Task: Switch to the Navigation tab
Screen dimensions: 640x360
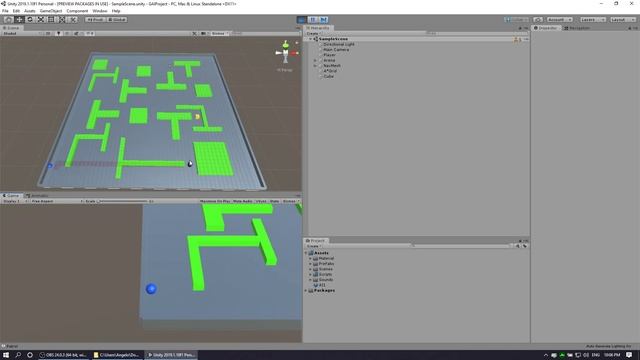Action: pyautogui.click(x=577, y=28)
